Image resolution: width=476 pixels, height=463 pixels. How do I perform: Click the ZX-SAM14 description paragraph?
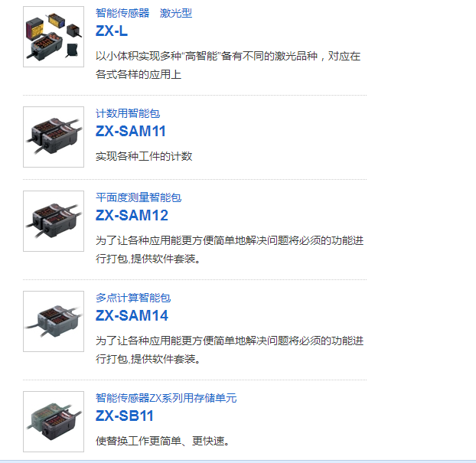[x=230, y=350]
